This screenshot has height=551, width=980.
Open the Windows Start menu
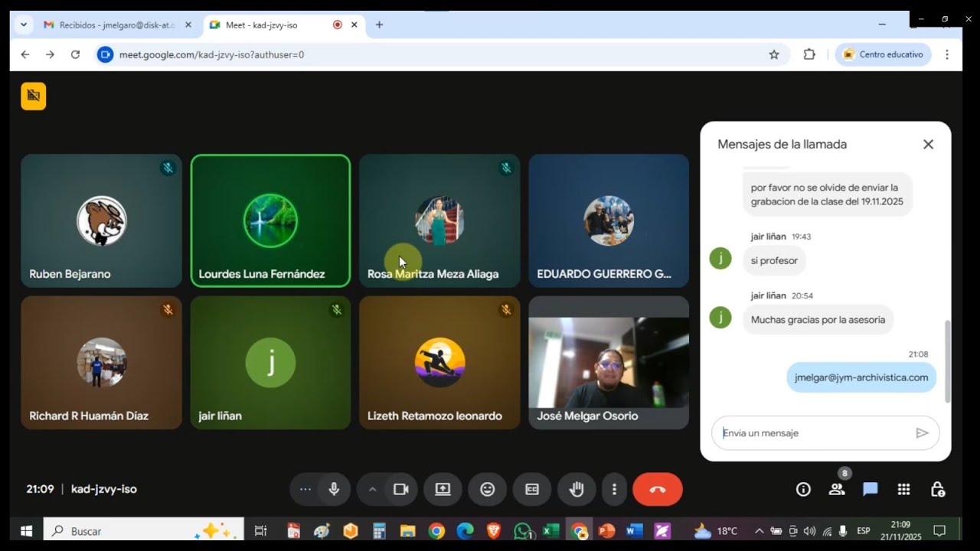tap(27, 530)
